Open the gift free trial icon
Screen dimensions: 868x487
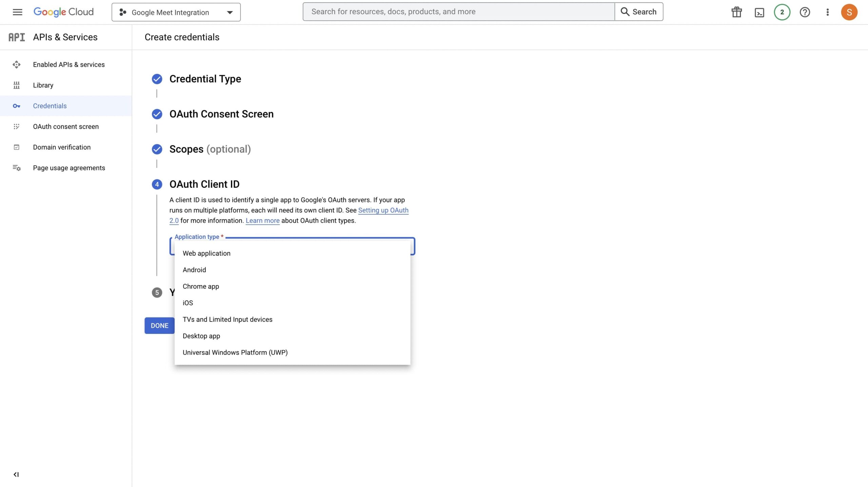pos(736,12)
